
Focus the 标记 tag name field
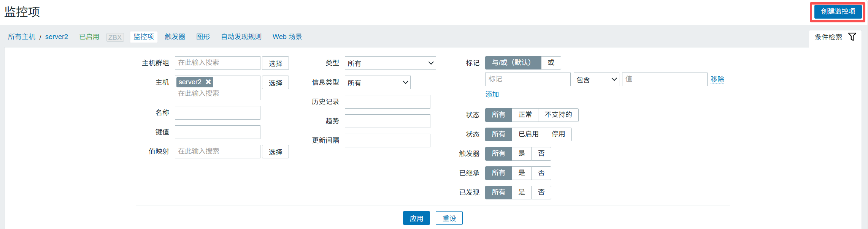(528, 79)
